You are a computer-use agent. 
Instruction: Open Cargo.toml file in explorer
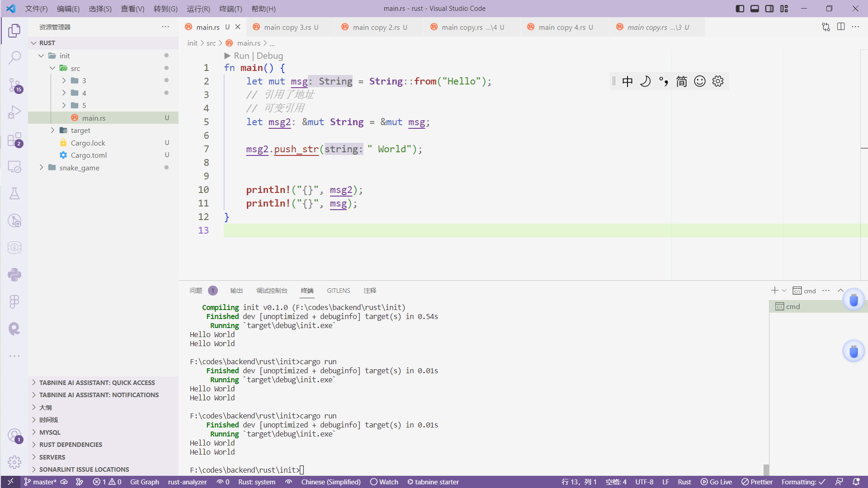point(89,155)
